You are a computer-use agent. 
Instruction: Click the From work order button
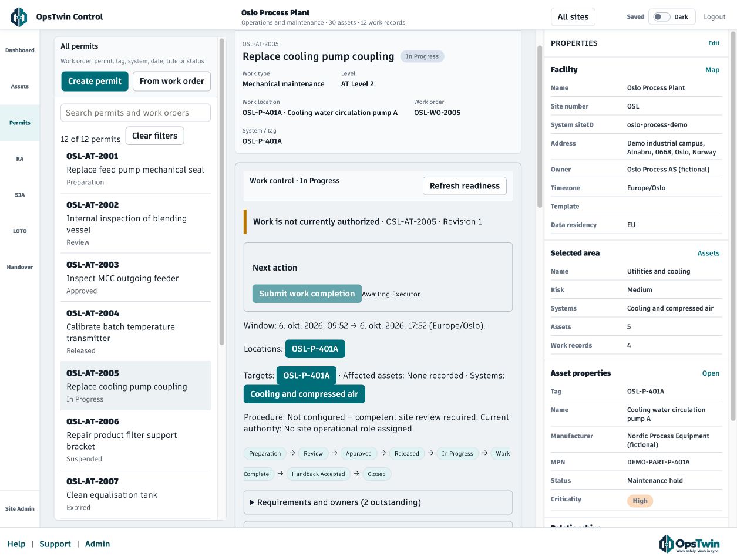click(x=171, y=81)
